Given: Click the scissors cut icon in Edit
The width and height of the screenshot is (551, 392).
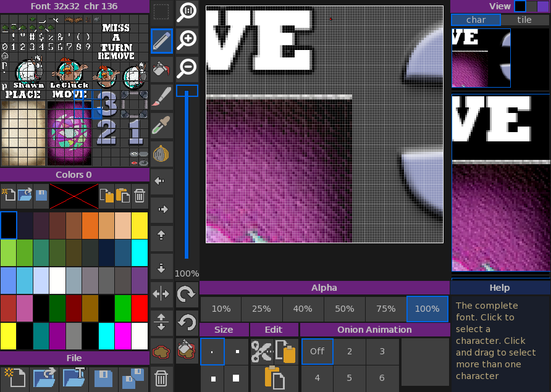Looking at the screenshot, I should (x=261, y=351).
